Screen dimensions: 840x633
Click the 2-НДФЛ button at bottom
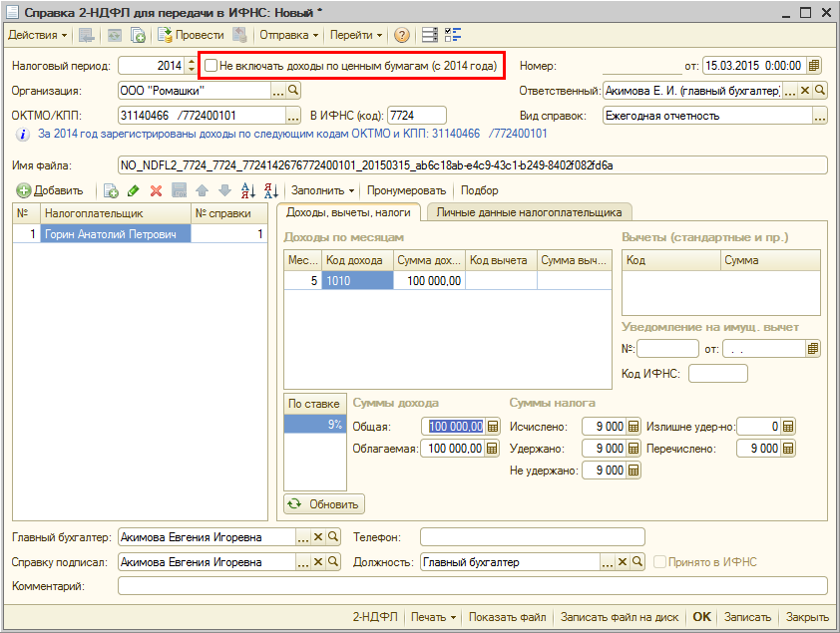coord(375,617)
